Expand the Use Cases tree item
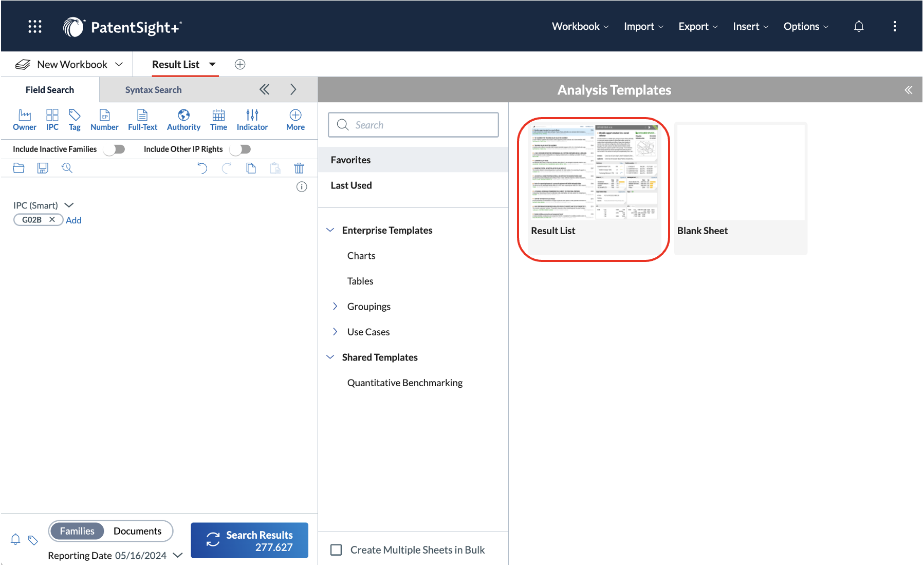This screenshot has height=568, width=924. tap(335, 332)
